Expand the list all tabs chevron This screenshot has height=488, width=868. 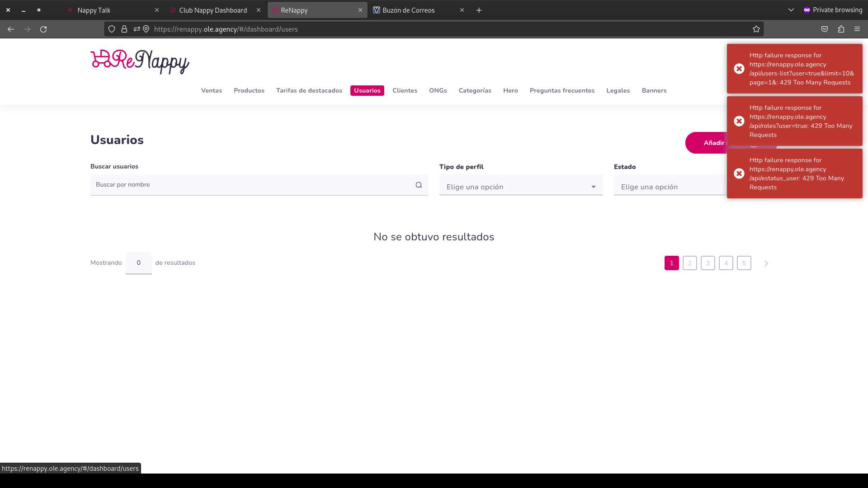[x=791, y=10]
